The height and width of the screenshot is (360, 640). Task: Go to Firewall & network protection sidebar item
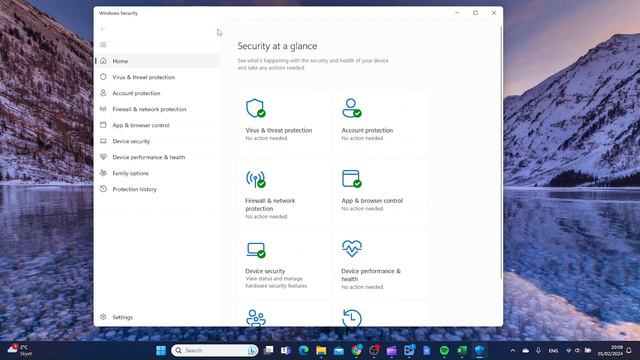[x=158, y=109]
